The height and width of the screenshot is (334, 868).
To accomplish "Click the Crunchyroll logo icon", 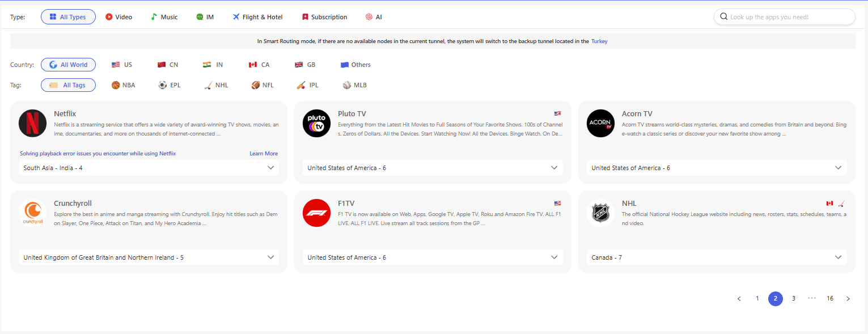I will 32,213.
